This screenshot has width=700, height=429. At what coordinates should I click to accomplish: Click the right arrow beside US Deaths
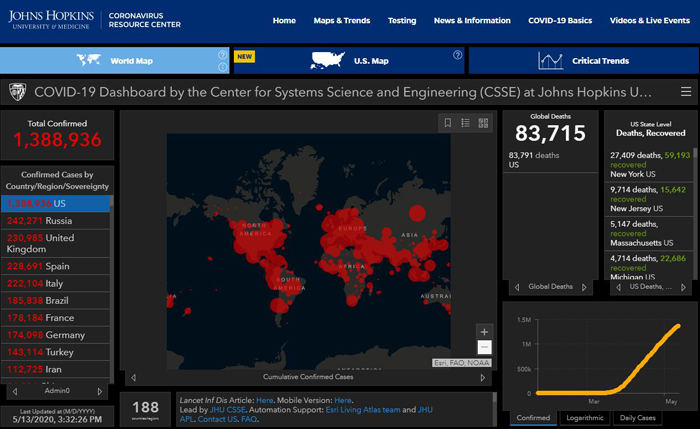[x=683, y=287]
